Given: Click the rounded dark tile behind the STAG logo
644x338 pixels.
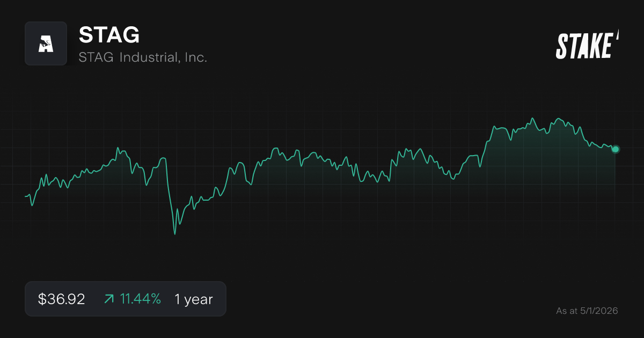Looking at the screenshot, I should tap(46, 43).
